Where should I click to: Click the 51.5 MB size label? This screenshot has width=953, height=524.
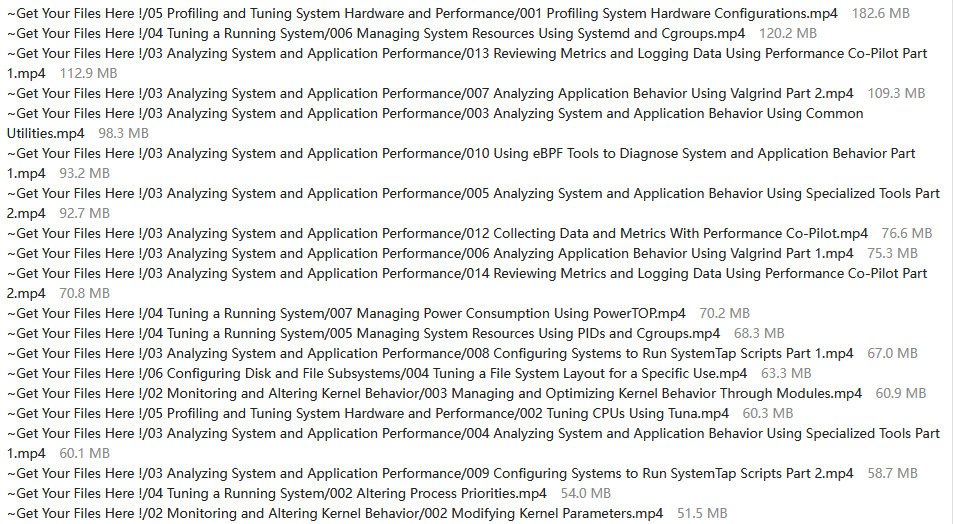(x=702, y=514)
